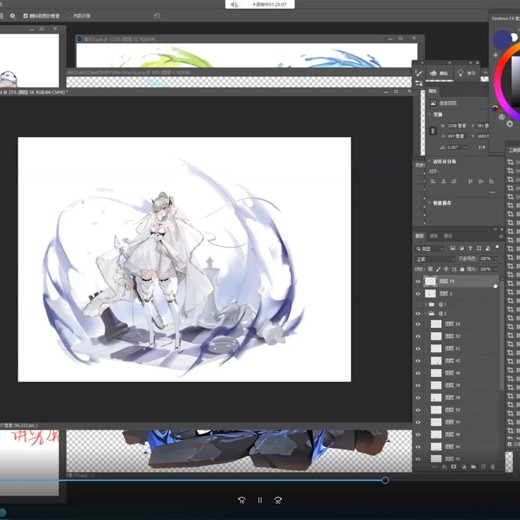Click the align right edges icon

[x=454, y=181]
